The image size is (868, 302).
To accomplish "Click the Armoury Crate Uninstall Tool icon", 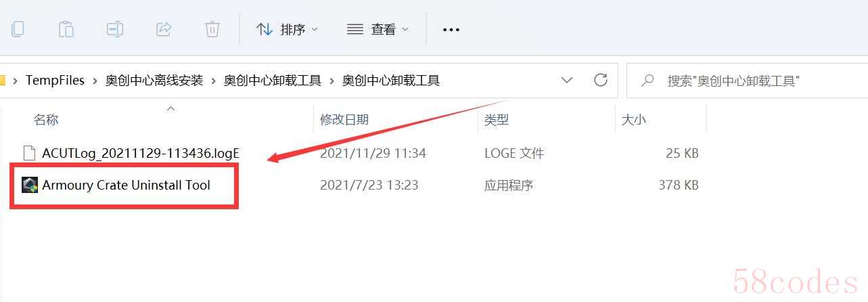I will click(30, 185).
